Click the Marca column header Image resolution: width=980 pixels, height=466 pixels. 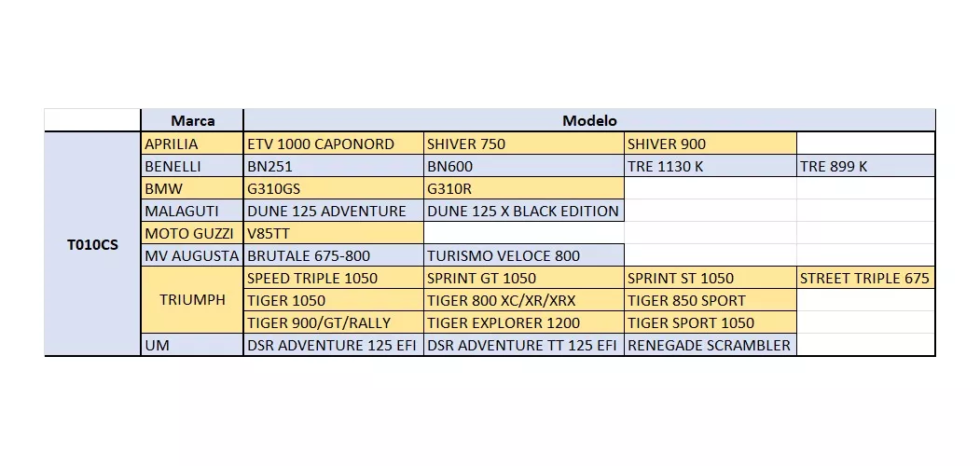[x=192, y=120]
